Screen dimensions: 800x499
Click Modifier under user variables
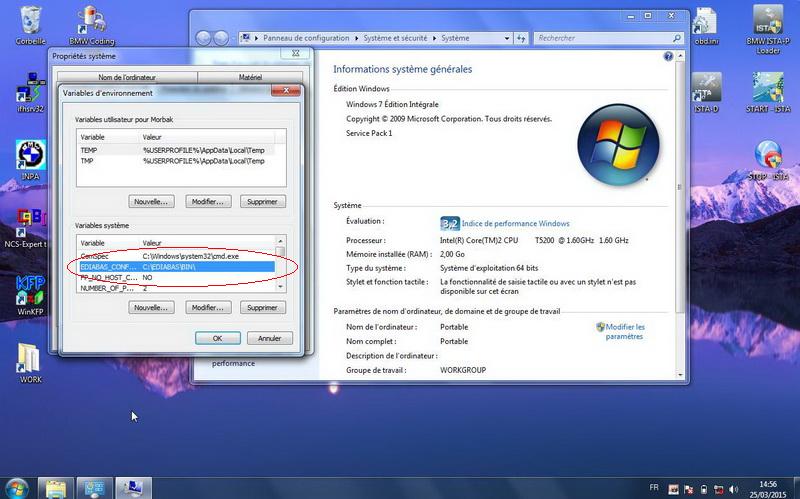pyautogui.click(x=208, y=202)
